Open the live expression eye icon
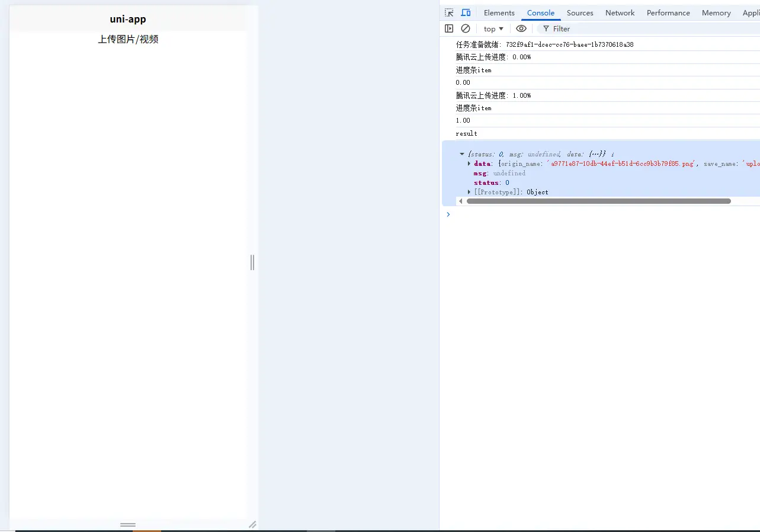This screenshot has height=532, width=760. tap(521, 28)
